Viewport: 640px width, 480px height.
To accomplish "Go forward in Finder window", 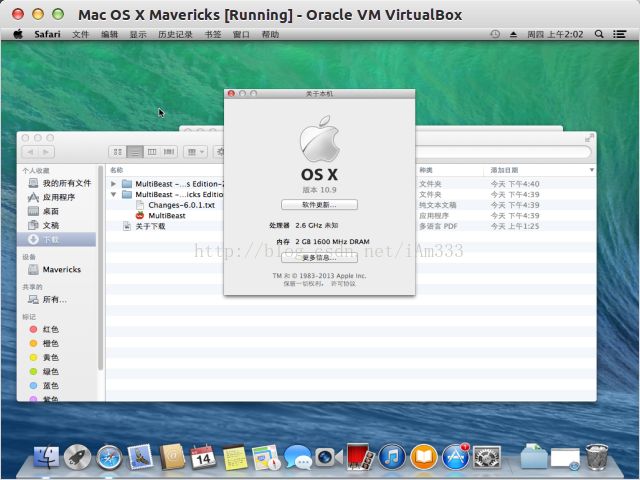I will [x=46, y=152].
